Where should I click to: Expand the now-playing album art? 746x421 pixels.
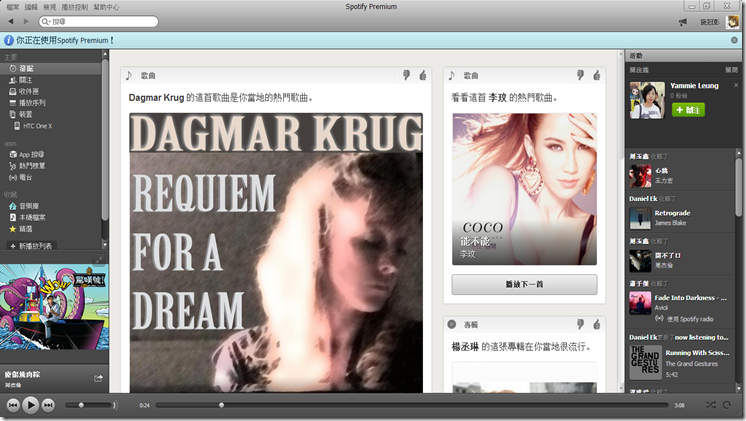98,259
